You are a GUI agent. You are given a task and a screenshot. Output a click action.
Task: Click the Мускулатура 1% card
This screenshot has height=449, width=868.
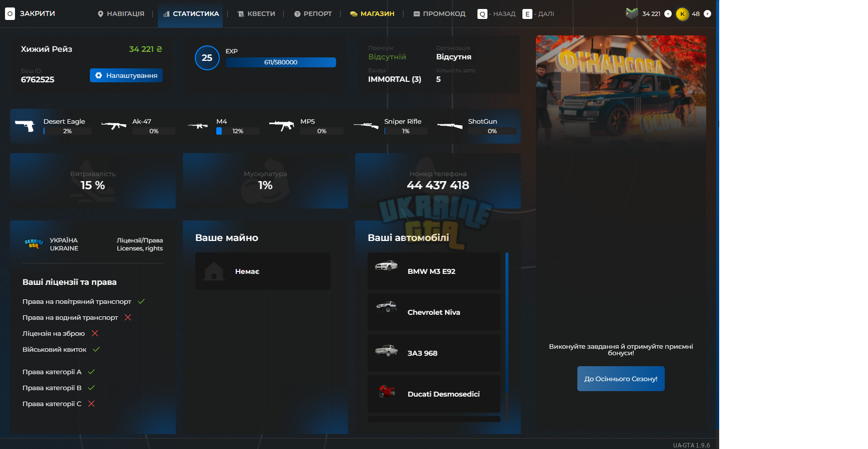[265, 181]
